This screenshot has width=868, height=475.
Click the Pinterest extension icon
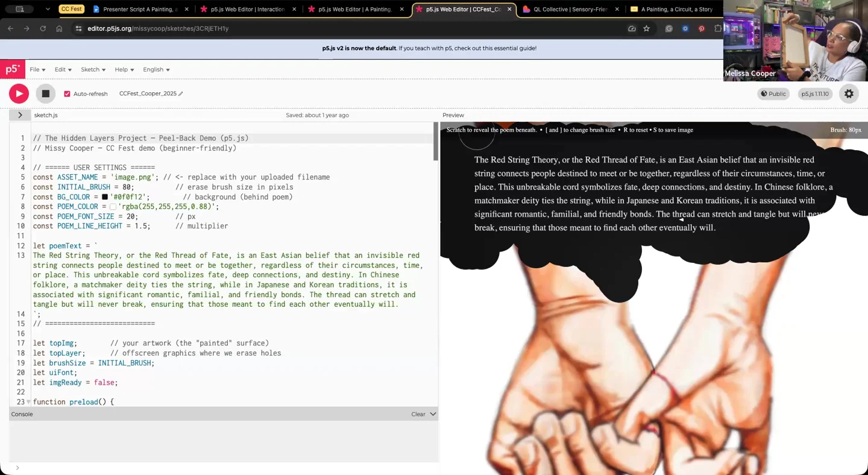702,28
